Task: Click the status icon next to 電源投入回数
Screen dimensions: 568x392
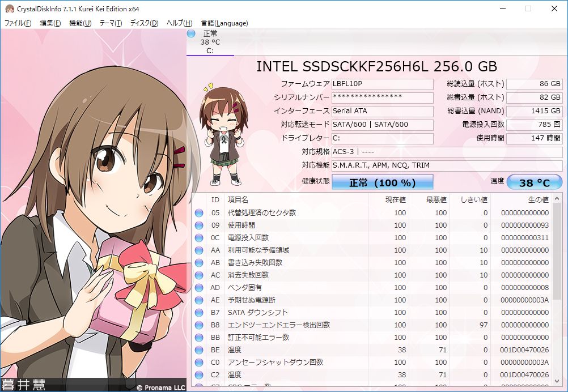Action: [198, 238]
